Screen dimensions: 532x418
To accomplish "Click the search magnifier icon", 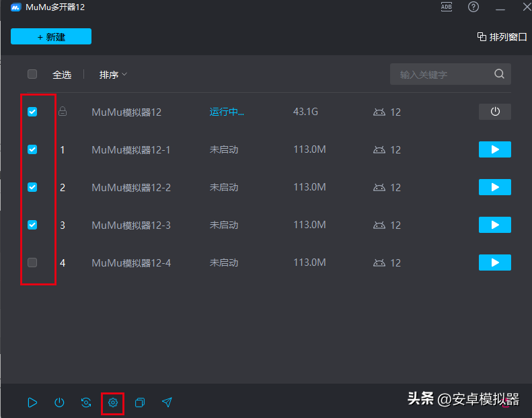I will pyautogui.click(x=499, y=74).
